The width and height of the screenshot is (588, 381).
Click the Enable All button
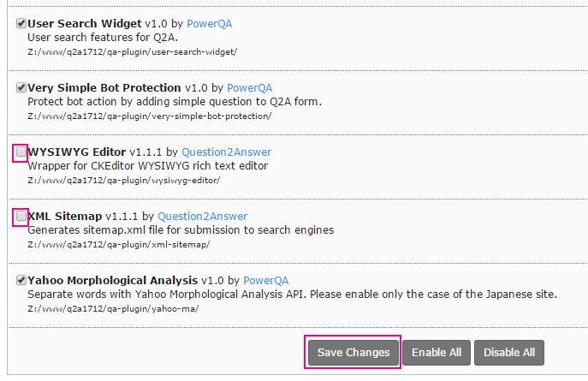(437, 353)
